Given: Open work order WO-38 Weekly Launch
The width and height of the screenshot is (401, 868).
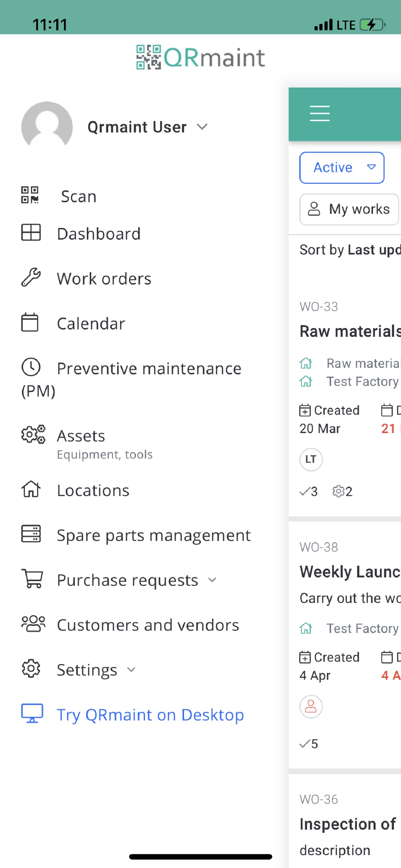Looking at the screenshot, I should click(350, 572).
